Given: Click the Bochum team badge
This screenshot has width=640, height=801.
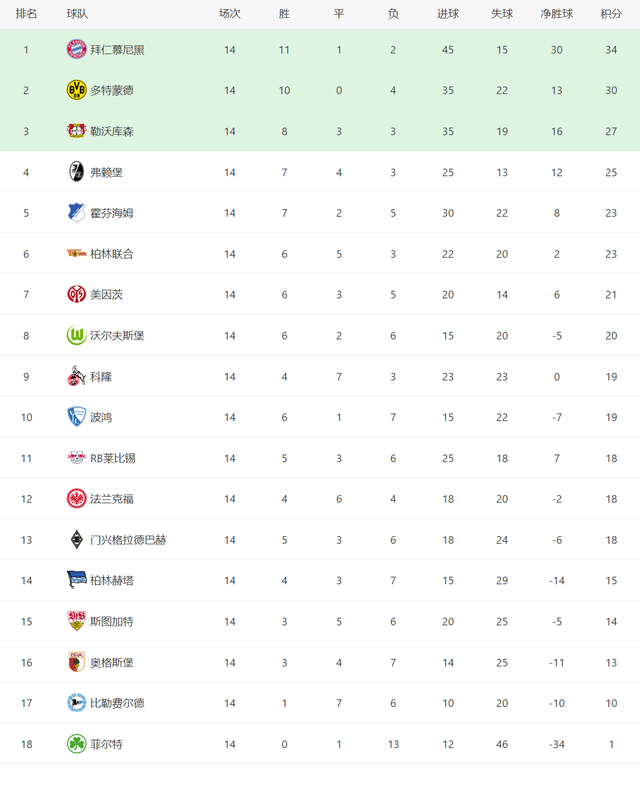Looking at the screenshot, I should point(77,417).
